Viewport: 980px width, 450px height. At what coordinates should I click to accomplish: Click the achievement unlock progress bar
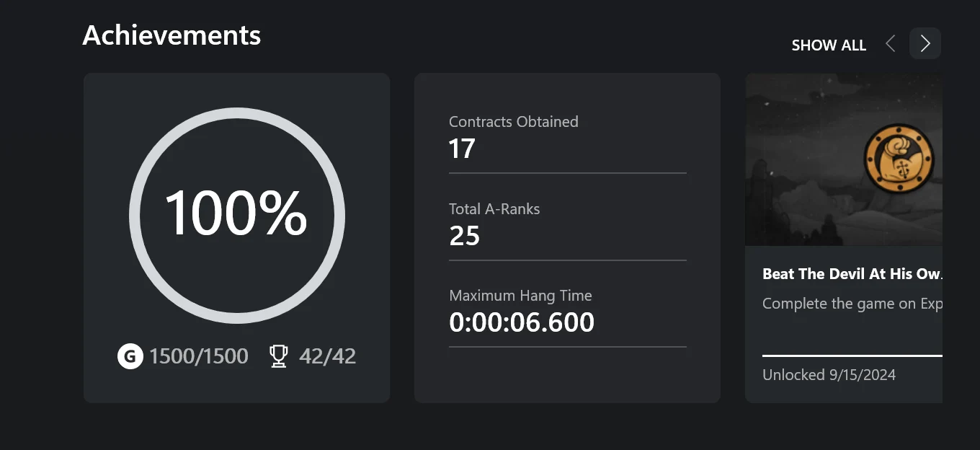(x=852, y=356)
